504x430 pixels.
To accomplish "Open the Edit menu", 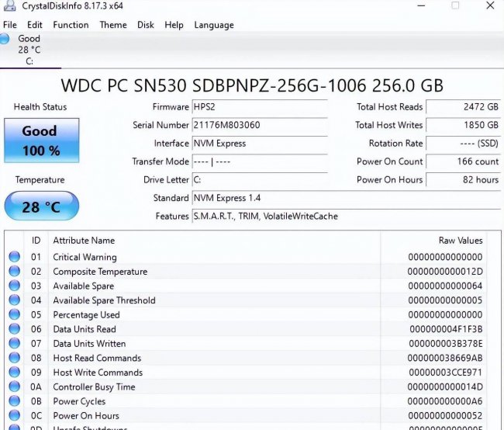I will tap(35, 25).
